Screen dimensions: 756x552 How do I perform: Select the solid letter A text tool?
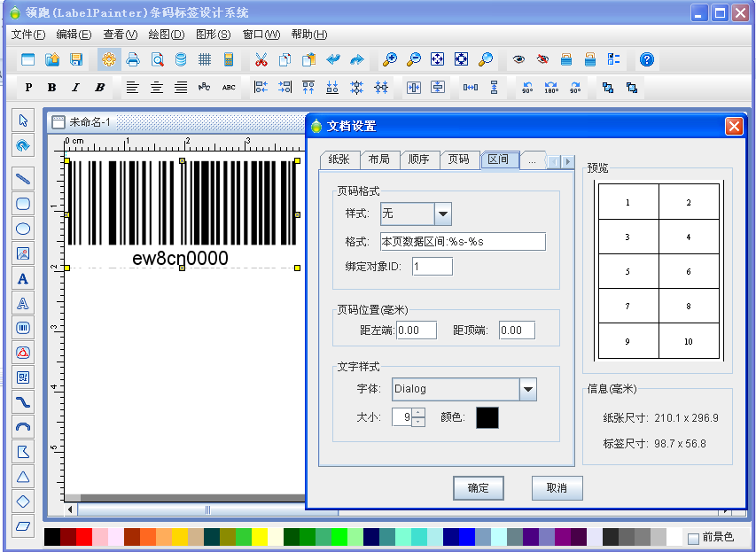(x=23, y=278)
